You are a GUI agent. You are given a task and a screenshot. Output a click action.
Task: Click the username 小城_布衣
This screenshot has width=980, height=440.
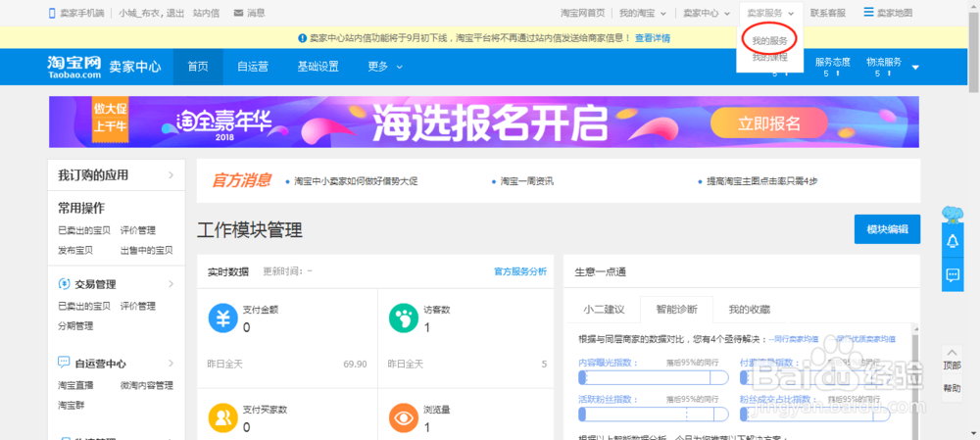pyautogui.click(x=140, y=13)
